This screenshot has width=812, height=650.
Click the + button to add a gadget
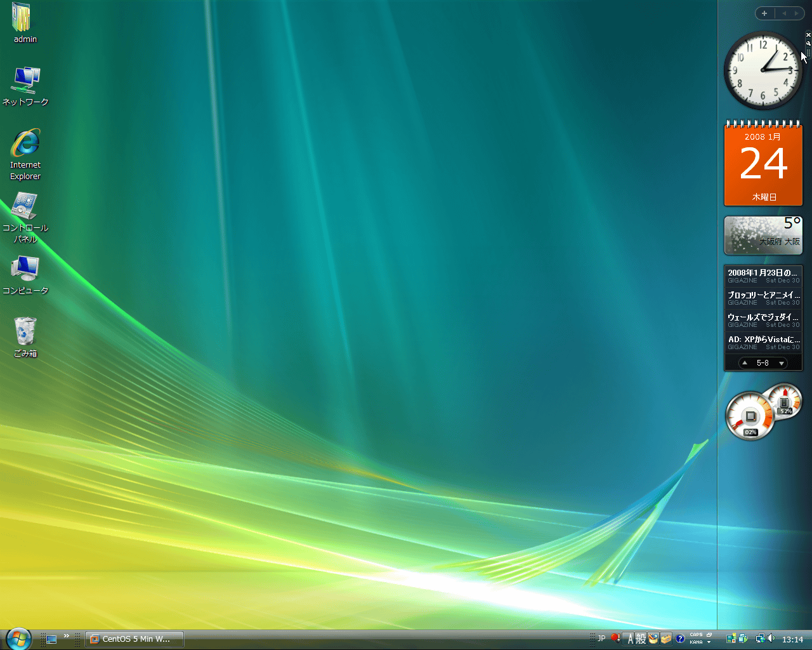(764, 13)
